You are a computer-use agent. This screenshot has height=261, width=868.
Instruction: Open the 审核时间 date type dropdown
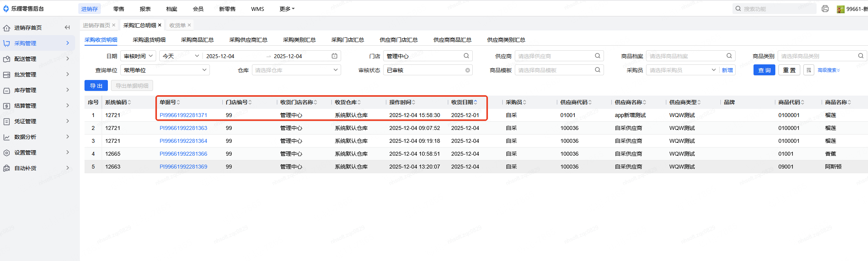tap(138, 56)
